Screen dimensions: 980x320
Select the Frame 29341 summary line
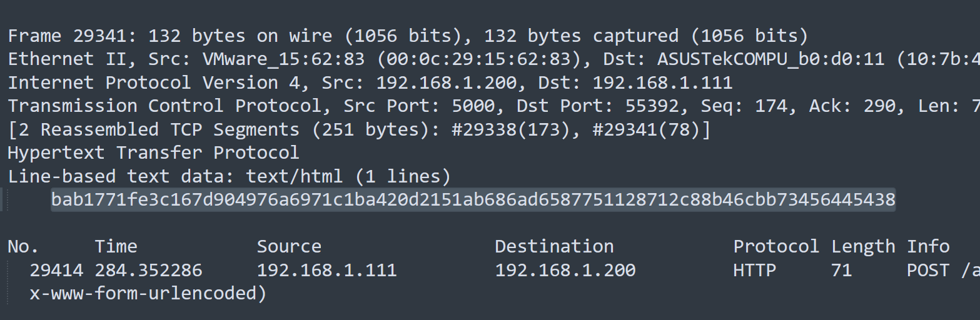pos(407,36)
